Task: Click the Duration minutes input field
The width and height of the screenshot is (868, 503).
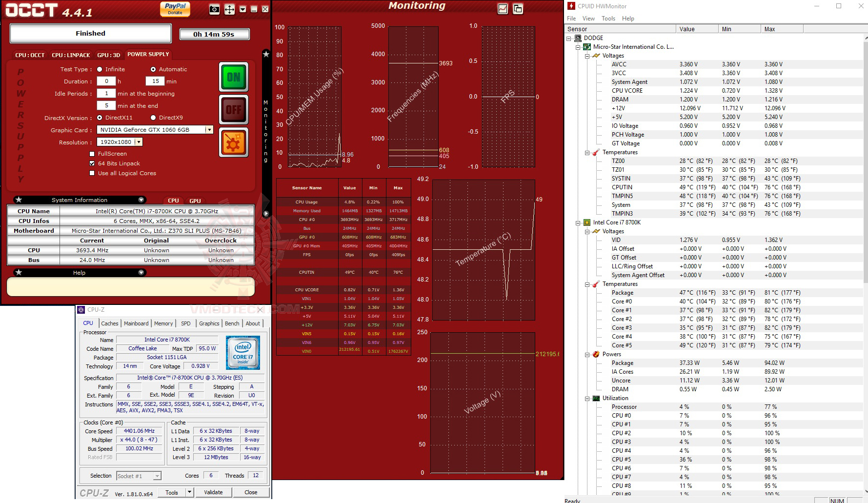Action: pyautogui.click(x=156, y=81)
